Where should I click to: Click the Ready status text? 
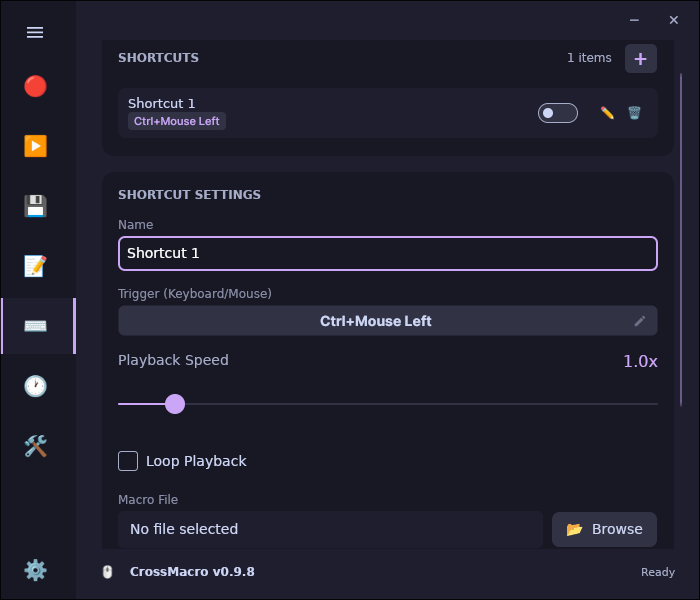(x=658, y=572)
